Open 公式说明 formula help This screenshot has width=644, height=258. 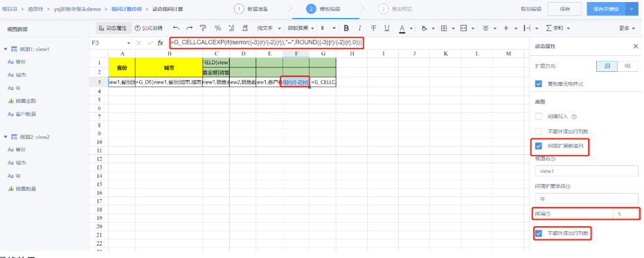coord(148,28)
